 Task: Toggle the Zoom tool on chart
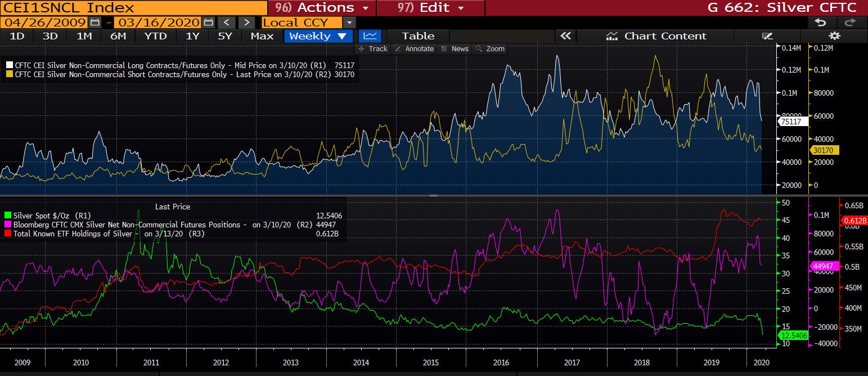(490, 49)
